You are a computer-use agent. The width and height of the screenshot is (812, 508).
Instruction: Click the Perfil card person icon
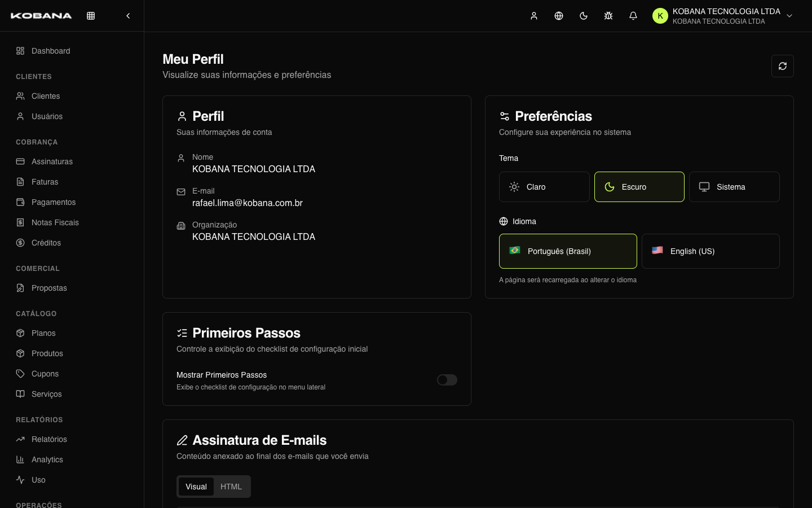point(182,116)
